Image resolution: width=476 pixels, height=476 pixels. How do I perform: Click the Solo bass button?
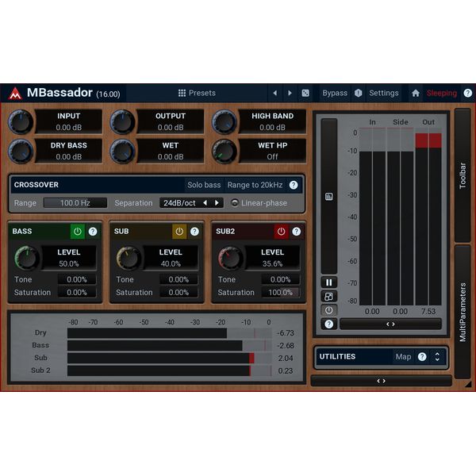point(204,185)
